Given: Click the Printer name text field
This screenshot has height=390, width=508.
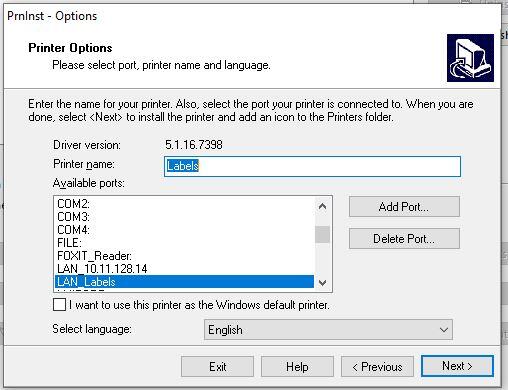Looking at the screenshot, I should [x=312, y=166].
